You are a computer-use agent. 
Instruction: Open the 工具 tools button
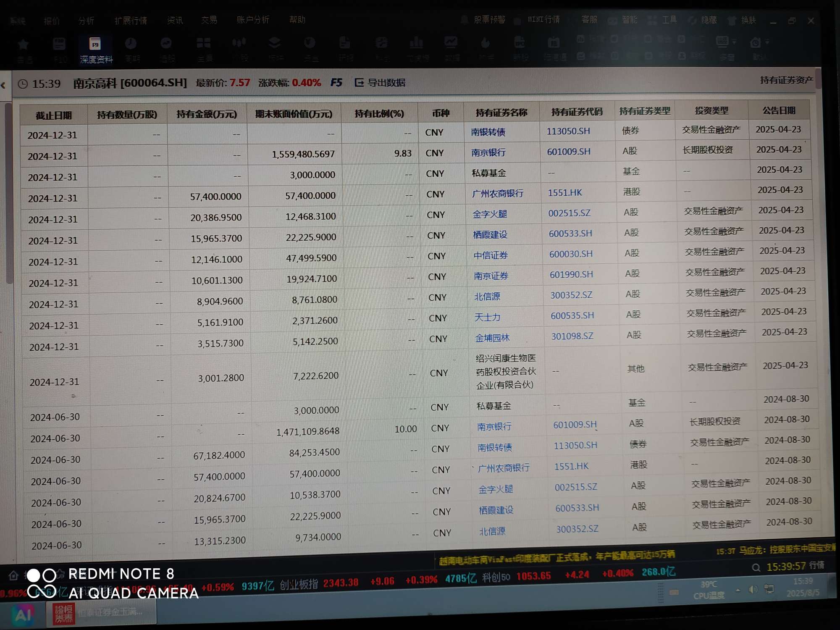[669, 20]
